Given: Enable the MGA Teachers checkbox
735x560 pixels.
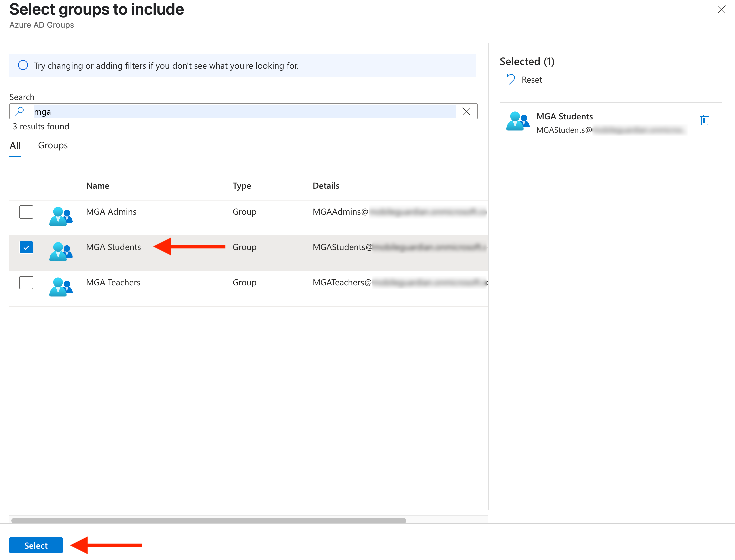Looking at the screenshot, I should pyautogui.click(x=26, y=283).
